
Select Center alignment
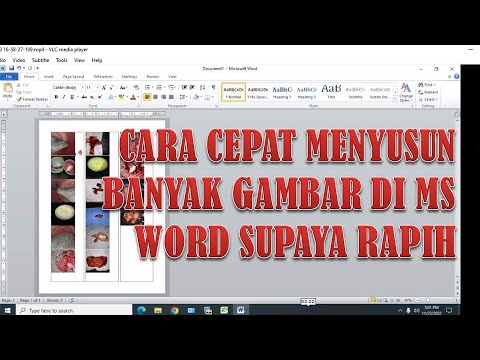(155, 97)
